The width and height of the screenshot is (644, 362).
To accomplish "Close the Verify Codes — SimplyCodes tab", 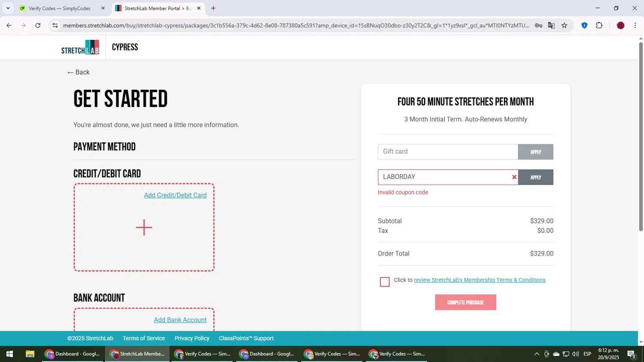I will (x=103, y=8).
